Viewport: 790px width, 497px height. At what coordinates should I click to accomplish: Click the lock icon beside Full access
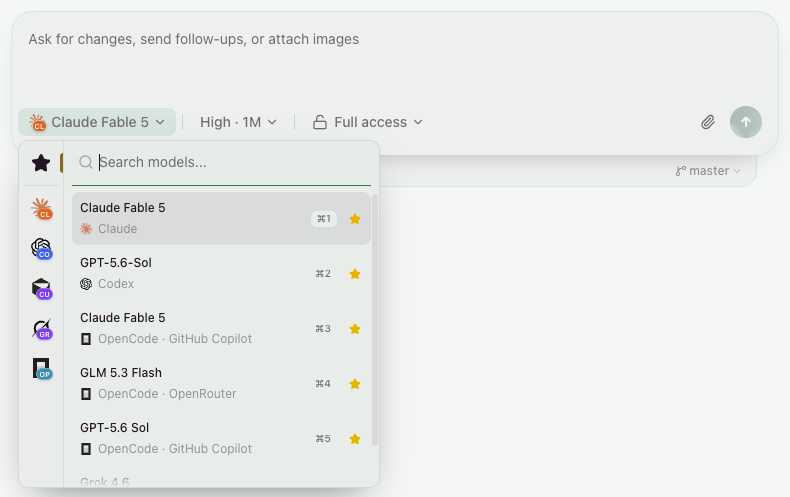tap(320, 122)
